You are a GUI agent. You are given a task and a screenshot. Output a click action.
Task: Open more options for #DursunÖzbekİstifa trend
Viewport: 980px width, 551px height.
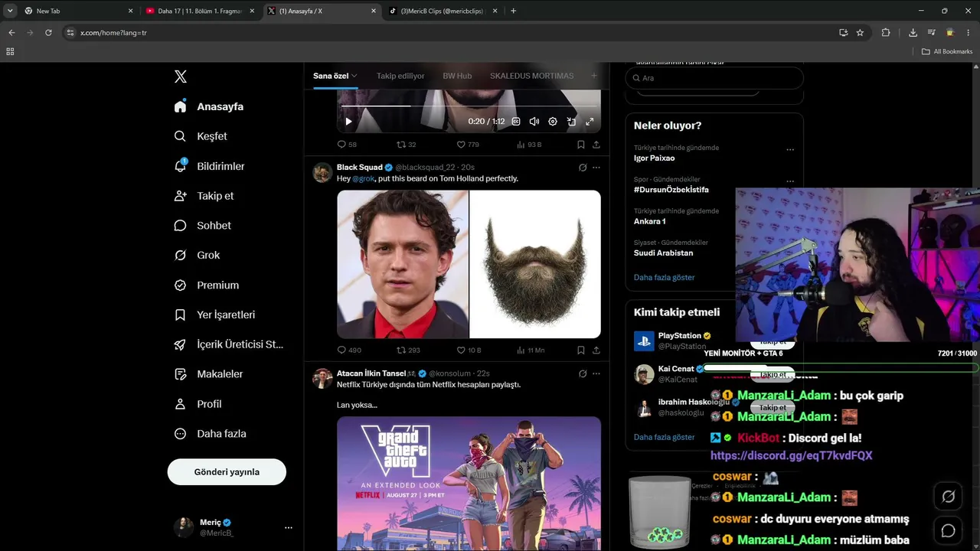pos(790,181)
